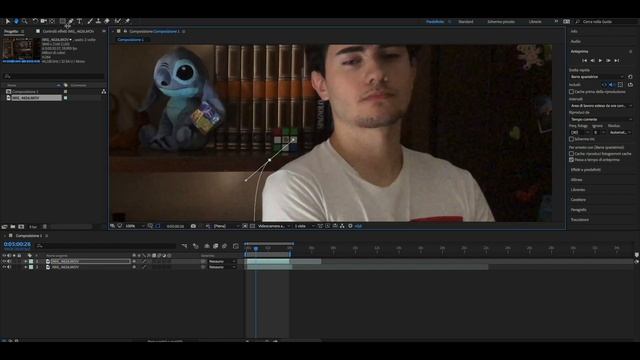
Task: Toggle transparency grid in viewer
Action: [x=252, y=226]
